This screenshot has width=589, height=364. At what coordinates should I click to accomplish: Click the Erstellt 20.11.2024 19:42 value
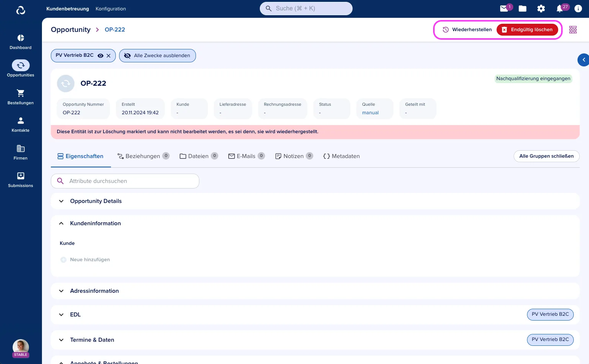[140, 113]
